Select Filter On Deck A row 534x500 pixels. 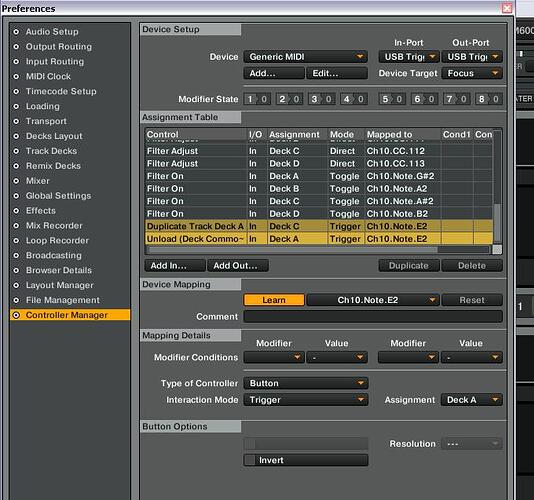(x=319, y=176)
